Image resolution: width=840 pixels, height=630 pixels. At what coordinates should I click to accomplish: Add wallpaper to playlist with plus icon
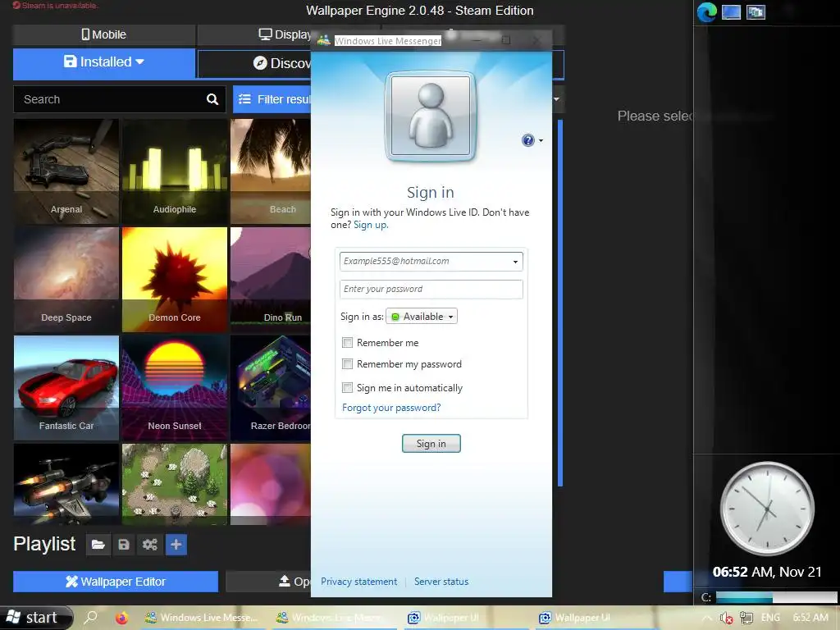click(176, 545)
